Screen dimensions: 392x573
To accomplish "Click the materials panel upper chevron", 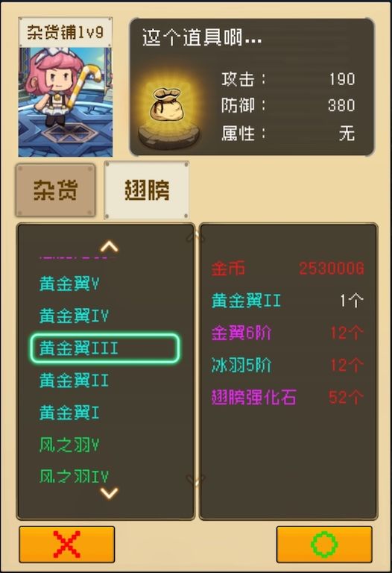I will click(x=196, y=237).
